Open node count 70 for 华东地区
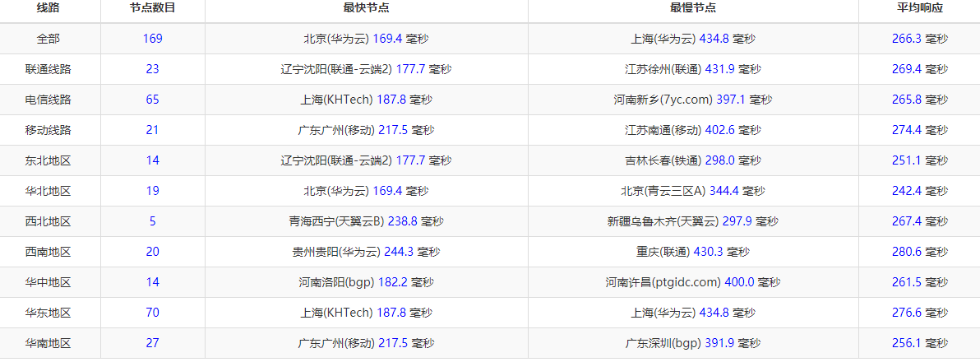The height and width of the screenshot is (362, 980). [x=152, y=313]
